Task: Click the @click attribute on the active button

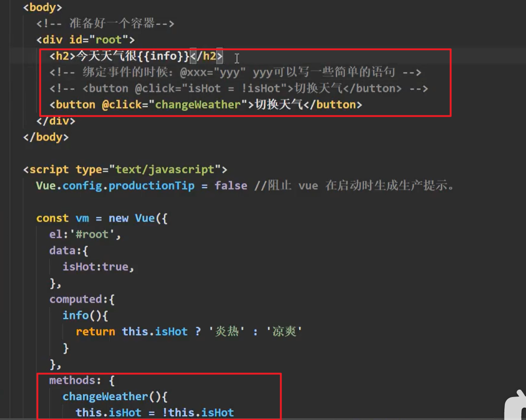Action: click(122, 105)
